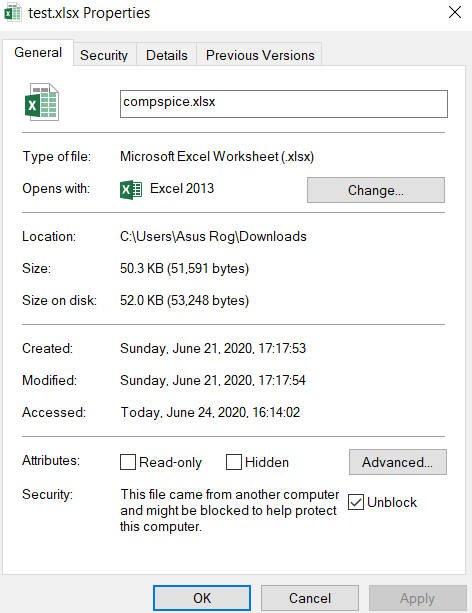Enable the Read-only attribute checkbox
This screenshot has height=613, width=472.
[x=128, y=462]
